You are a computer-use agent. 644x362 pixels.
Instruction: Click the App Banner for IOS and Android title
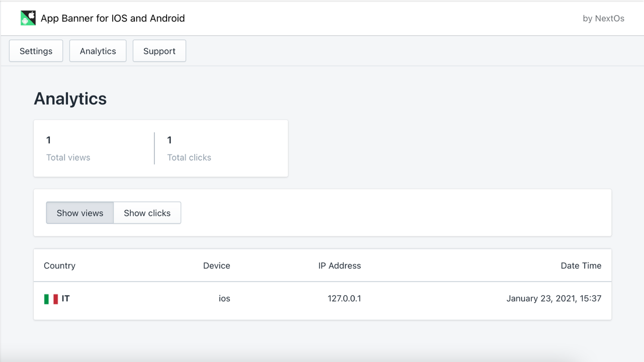[x=113, y=18]
